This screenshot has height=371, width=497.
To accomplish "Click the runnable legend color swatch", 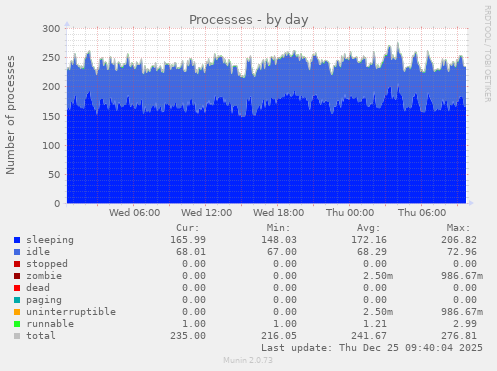I will 17,324.
